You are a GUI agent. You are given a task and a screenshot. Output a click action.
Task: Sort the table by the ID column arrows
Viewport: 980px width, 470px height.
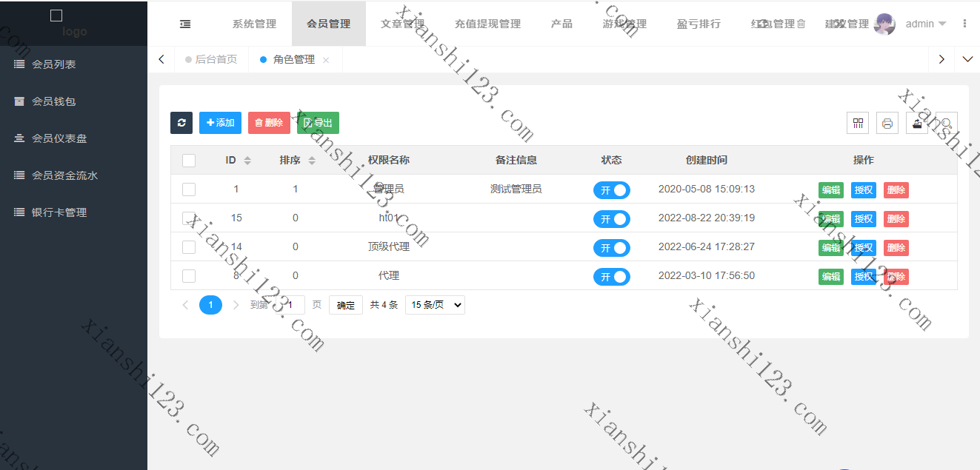tap(247, 161)
